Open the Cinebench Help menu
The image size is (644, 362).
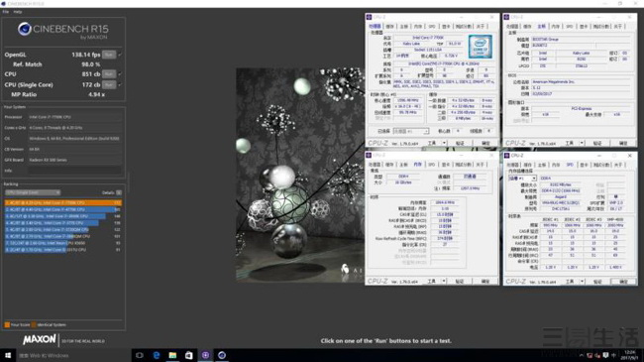[18, 12]
